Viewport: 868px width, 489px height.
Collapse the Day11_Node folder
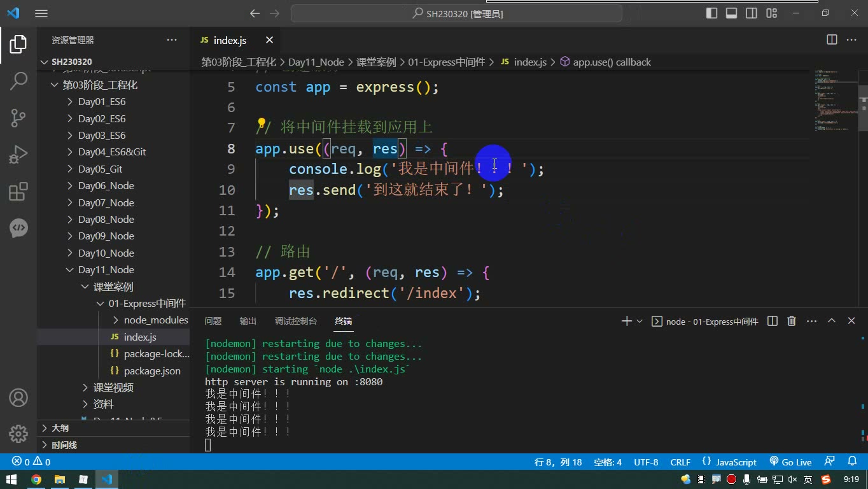coord(106,270)
